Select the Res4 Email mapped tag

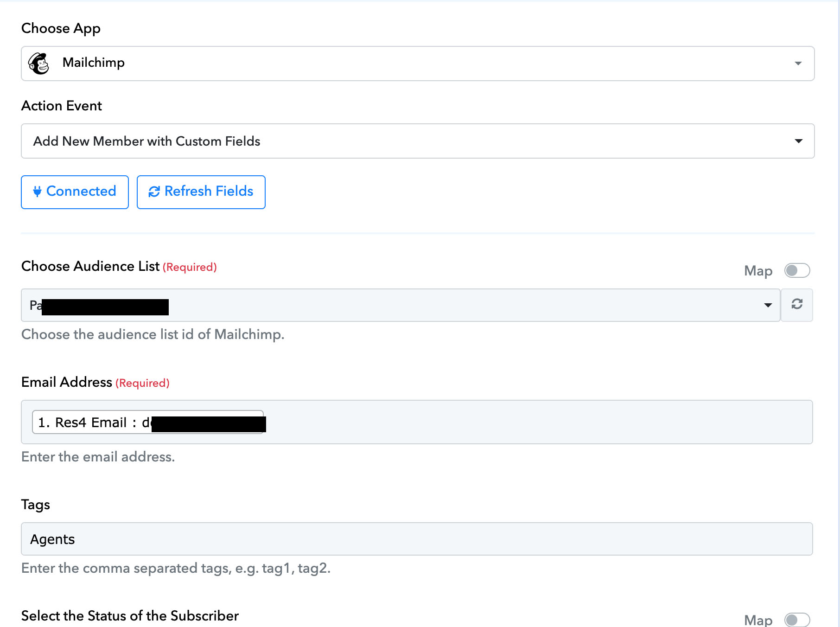(148, 422)
